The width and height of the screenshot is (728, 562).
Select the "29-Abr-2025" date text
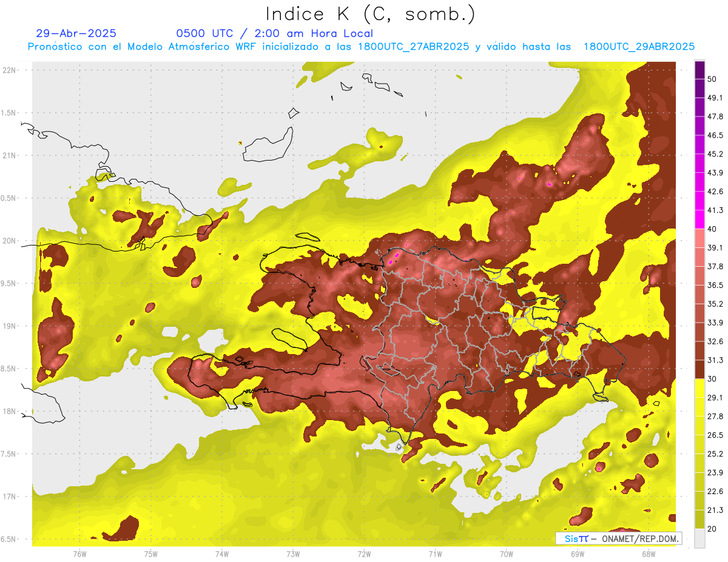click(x=76, y=33)
